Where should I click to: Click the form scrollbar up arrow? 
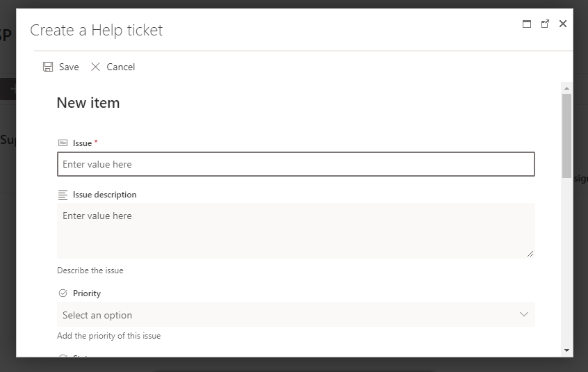tap(566, 88)
